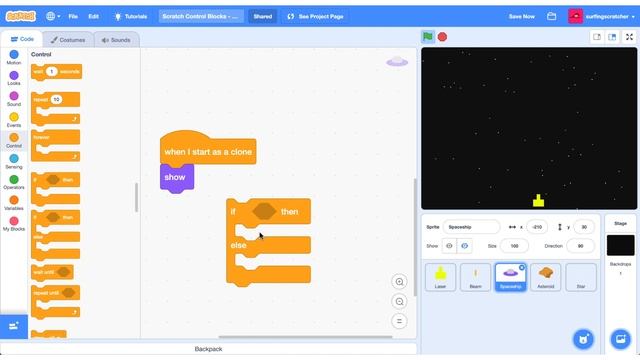
Task: Select the Events block category
Action: [14, 120]
